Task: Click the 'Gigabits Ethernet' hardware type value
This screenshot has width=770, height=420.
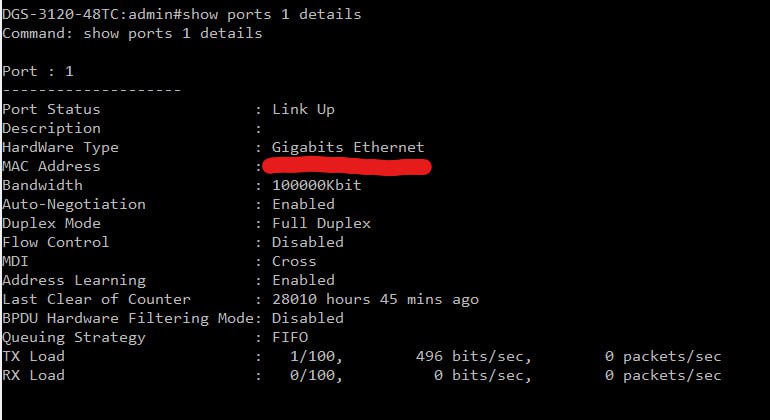Action: (x=348, y=147)
